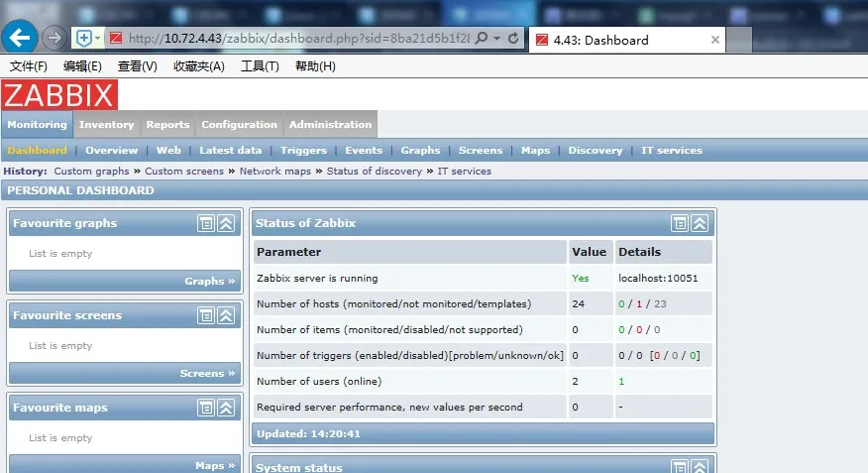Open the 帮助(H) menu
868x473 pixels.
(x=315, y=66)
